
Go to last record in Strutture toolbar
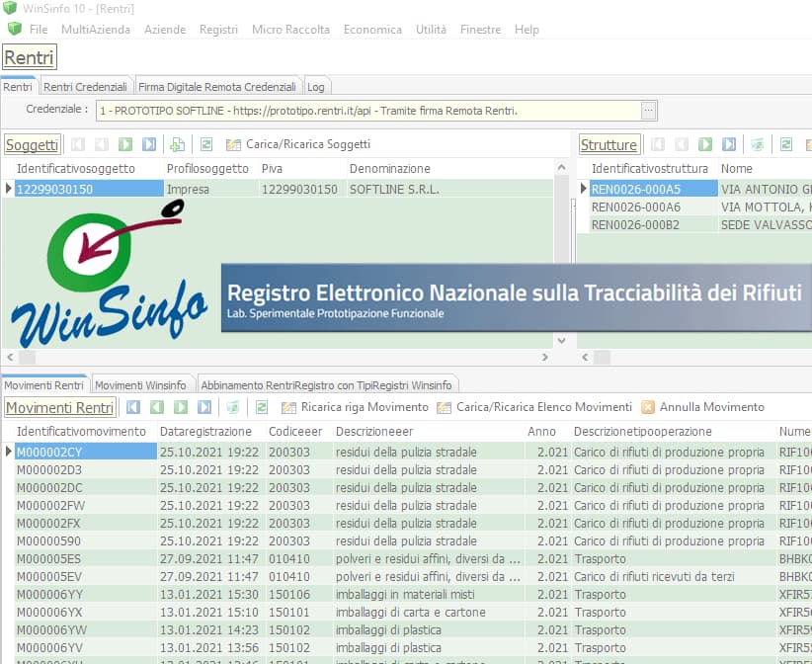click(729, 144)
